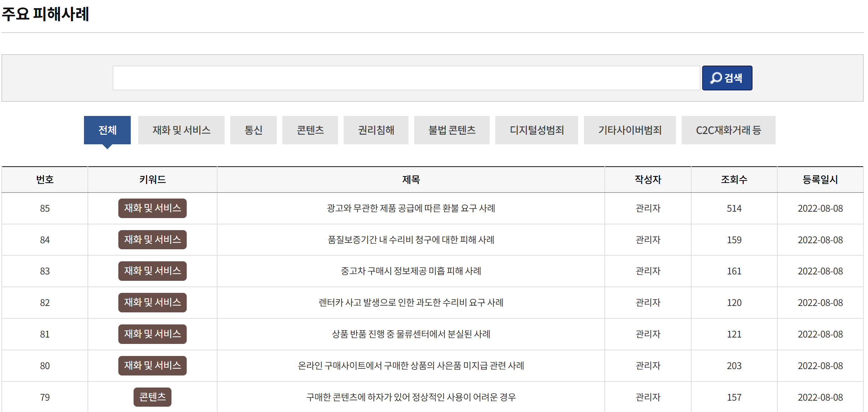Switch to the 재화 및 서비스 tab

181,130
